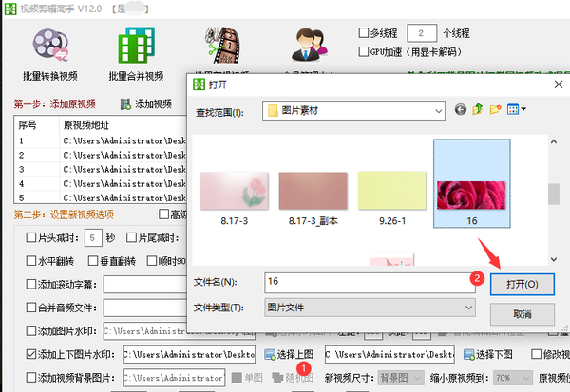Expand the file name combo box arrow
570x392 pixels.
coord(467,283)
